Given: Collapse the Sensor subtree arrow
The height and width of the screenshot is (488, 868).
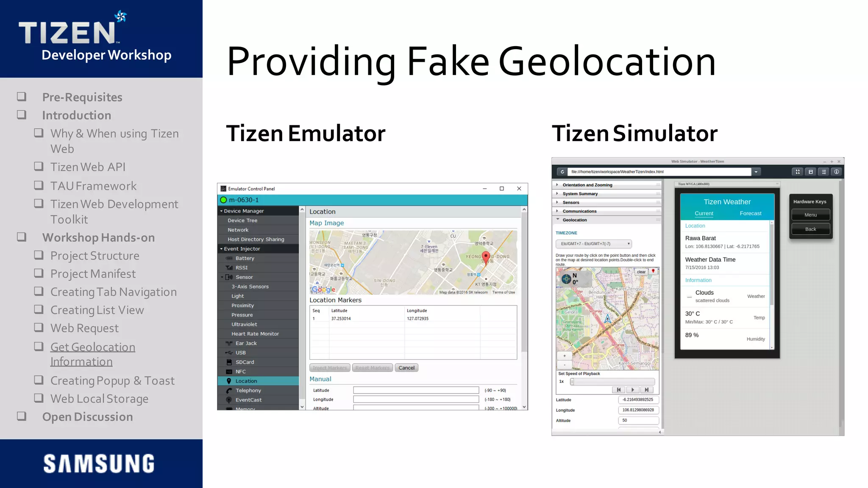Looking at the screenshot, I should click(x=222, y=277).
